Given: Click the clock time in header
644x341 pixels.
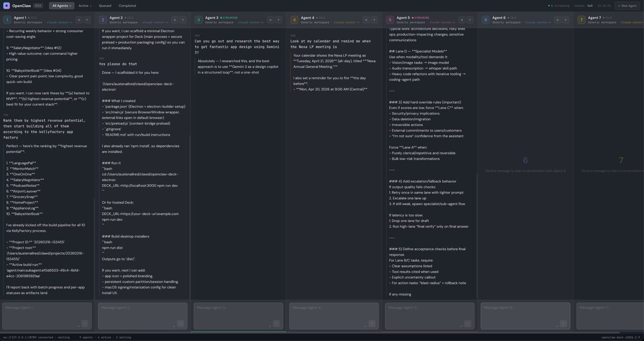Looking at the screenshot, I should 604,5.
